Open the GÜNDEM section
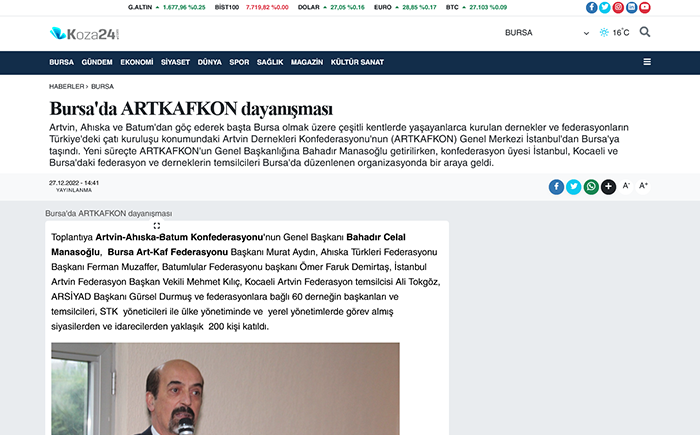Image resolution: width=700 pixels, height=435 pixels. pos(97,62)
